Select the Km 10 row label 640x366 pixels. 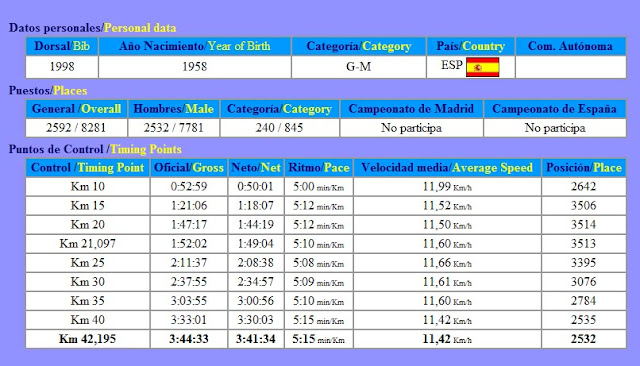(88, 186)
